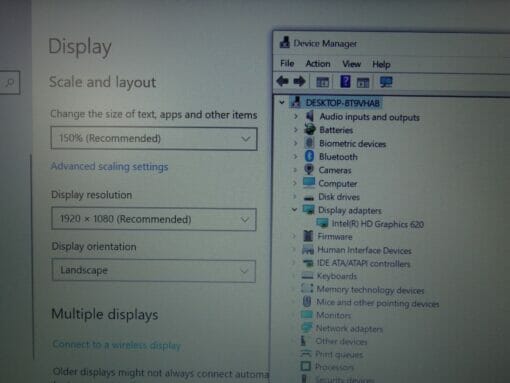Image resolution: width=510 pixels, height=383 pixels.
Task: Select the Computer category icon
Action: [x=309, y=183]
